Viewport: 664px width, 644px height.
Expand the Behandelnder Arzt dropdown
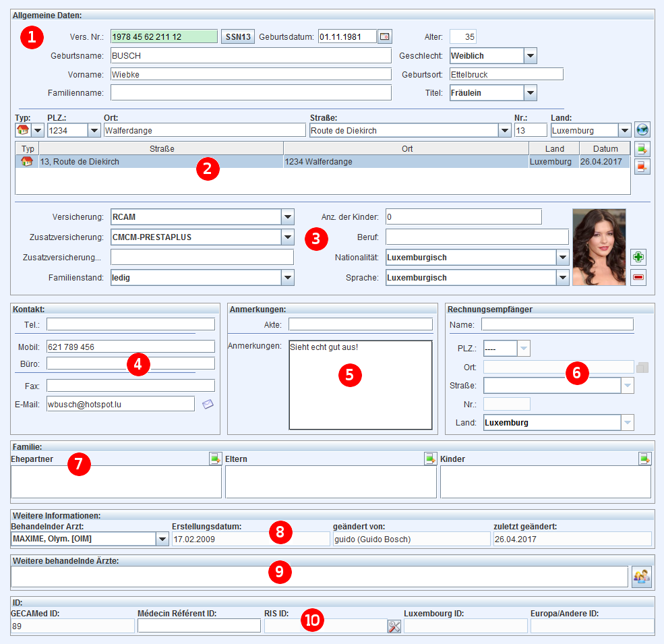click(x=162, y=539)
